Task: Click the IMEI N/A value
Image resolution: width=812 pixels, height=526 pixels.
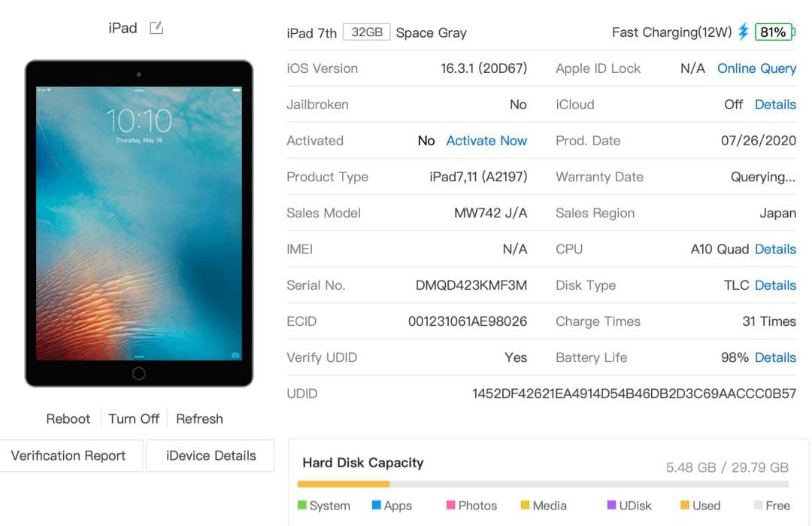Action: pyautogui.click(x=515, y=249)
